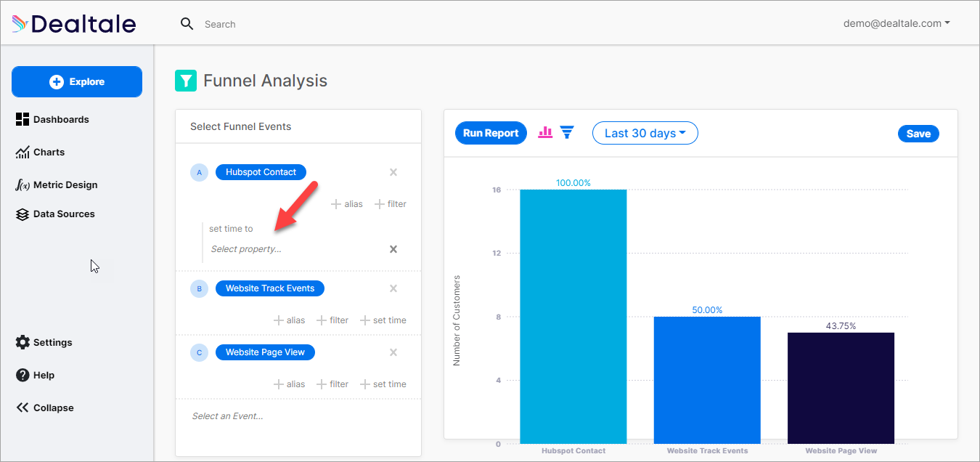Click the Website Page View pill
This screenshot has height=462, width=980.
pyautogui.click(x=265, y=352)
